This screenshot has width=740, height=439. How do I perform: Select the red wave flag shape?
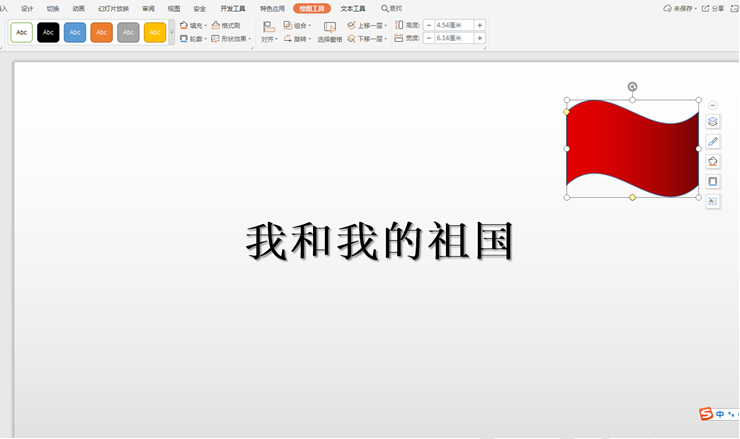(x=632, y=149)
